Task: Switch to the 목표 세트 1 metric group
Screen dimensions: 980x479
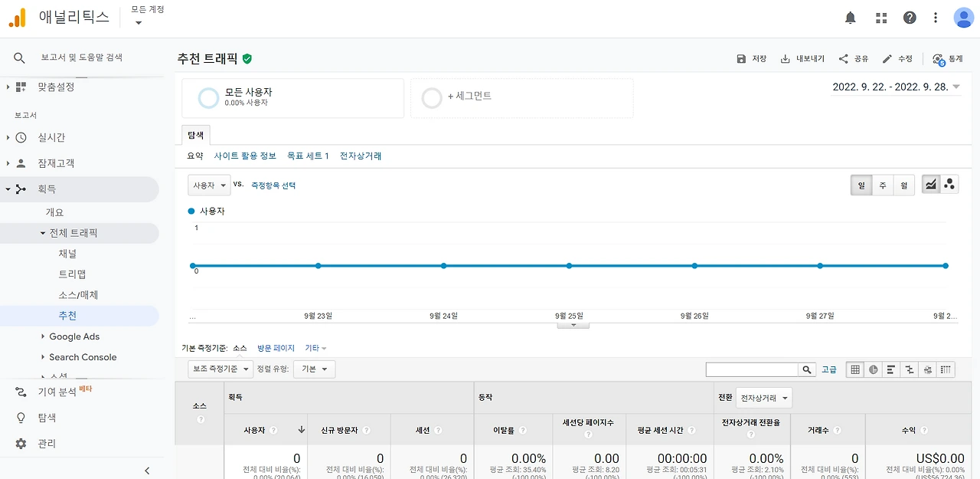Action: tap(308, 156)
